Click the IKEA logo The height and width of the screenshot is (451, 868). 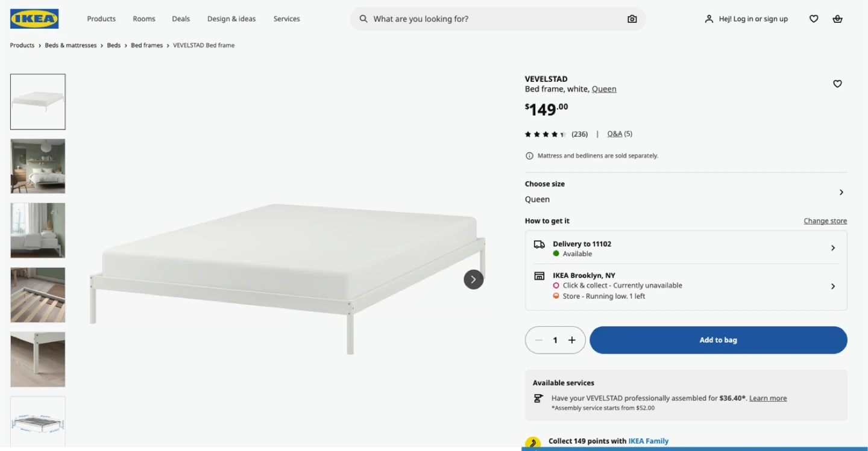pyautogui.click(x=34, y=19)
